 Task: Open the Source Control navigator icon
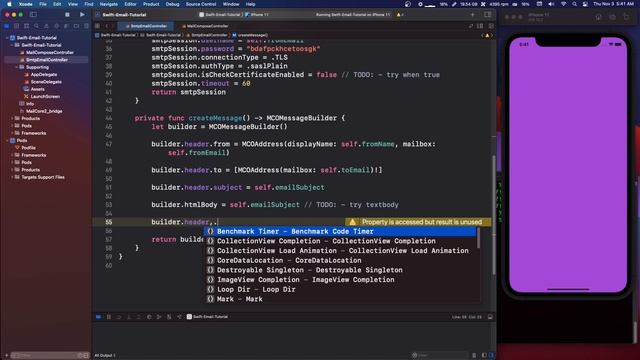coord(16,26)
